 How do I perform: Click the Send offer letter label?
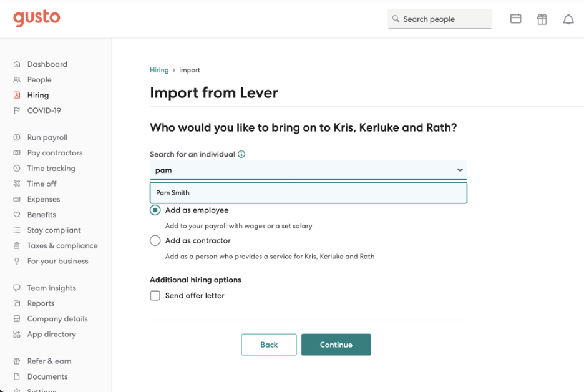coord(195,295)
